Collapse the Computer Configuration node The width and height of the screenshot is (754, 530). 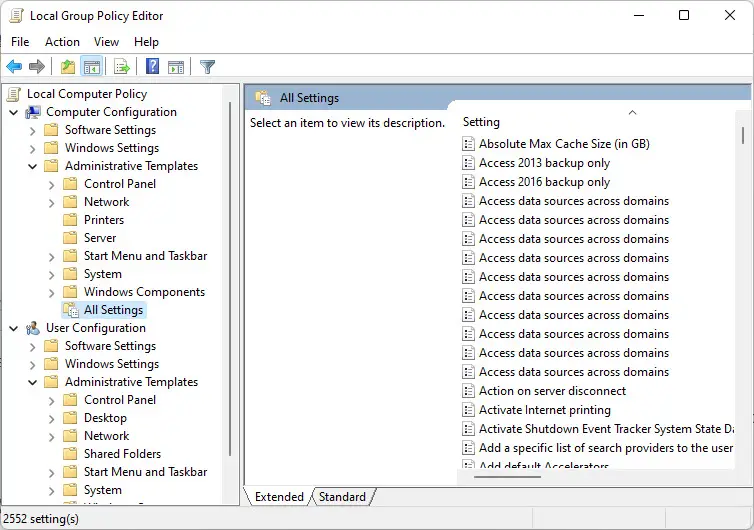pyautogui.click(x=14, y=112)
